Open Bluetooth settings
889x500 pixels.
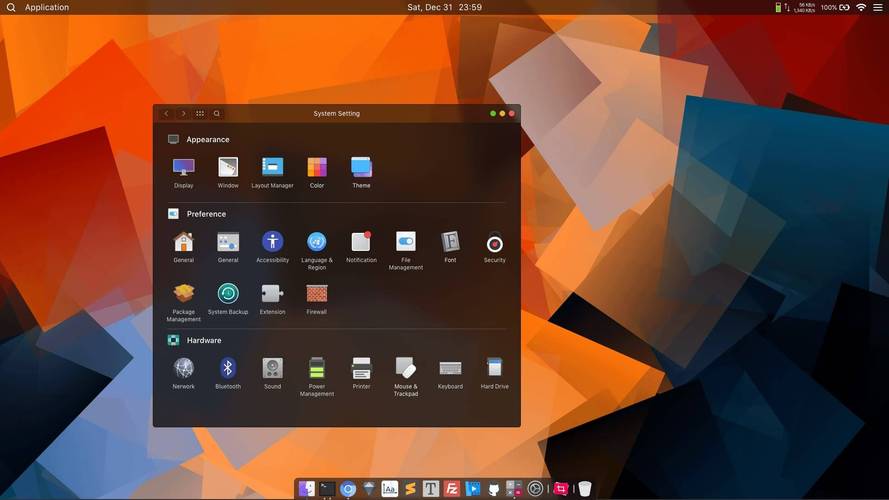(228, 374)
